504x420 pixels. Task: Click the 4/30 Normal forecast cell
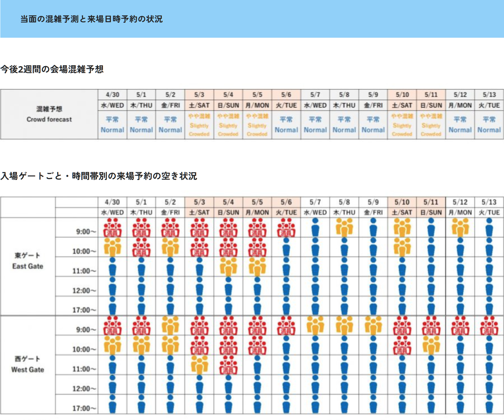(x=112, y=125)
